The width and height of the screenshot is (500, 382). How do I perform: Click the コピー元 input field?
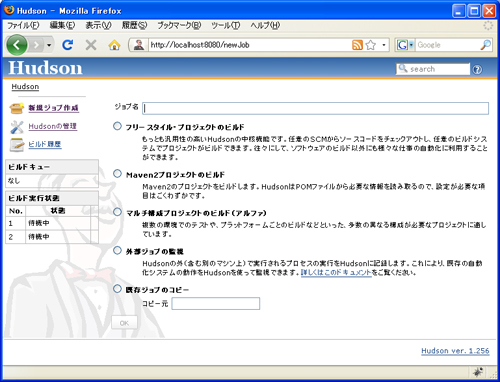(x=216, y=303)
